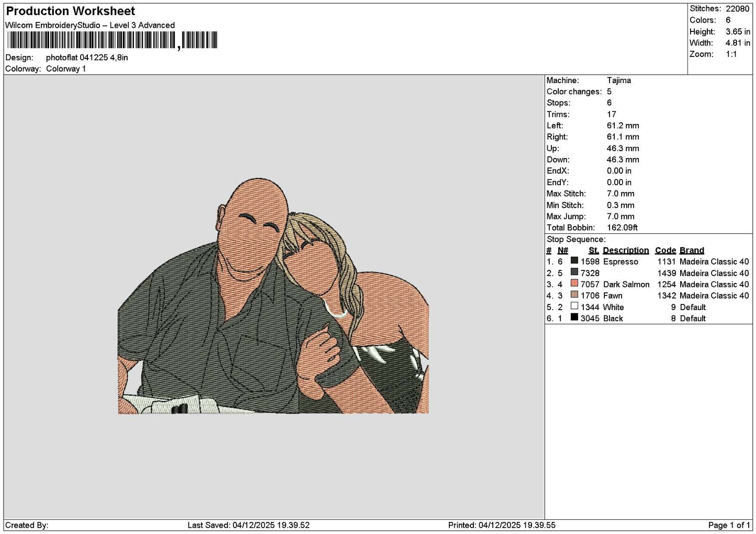Click stitch count 3045 in the Black row
The image size is (756, 534).
click(590, 319)
